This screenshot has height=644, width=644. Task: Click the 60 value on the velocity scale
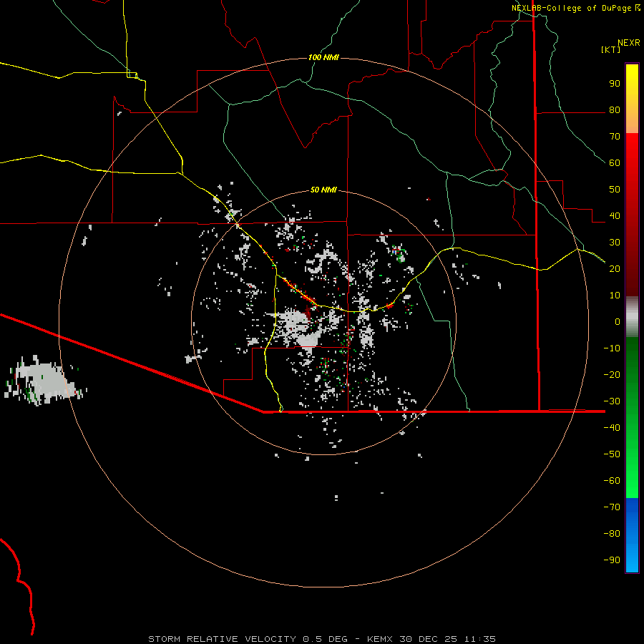point(615,163)
